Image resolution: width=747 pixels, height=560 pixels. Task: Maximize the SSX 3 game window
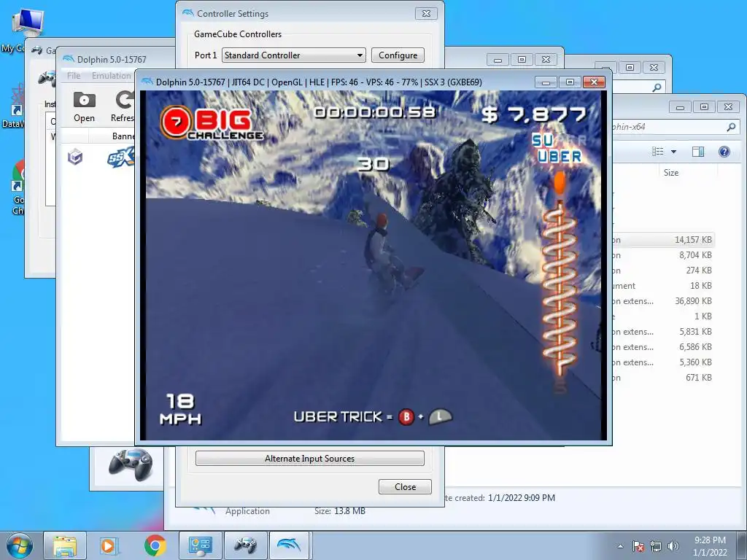[x=570, y=82]
